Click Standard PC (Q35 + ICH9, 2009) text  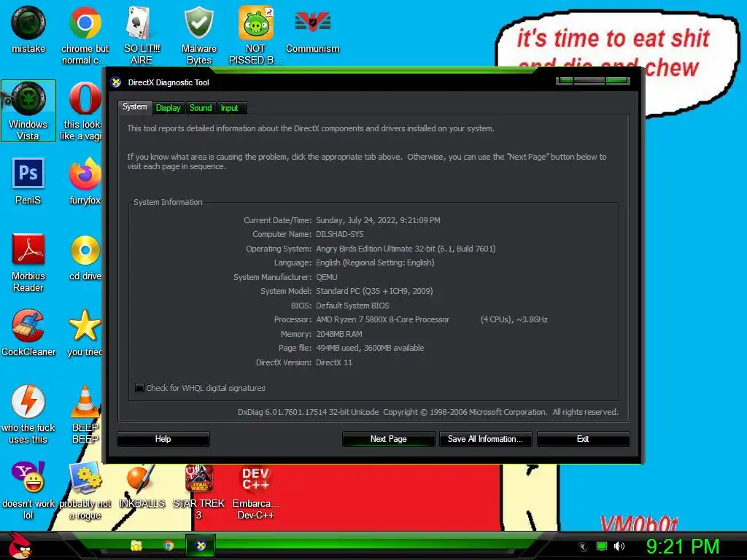pos(374,291)
